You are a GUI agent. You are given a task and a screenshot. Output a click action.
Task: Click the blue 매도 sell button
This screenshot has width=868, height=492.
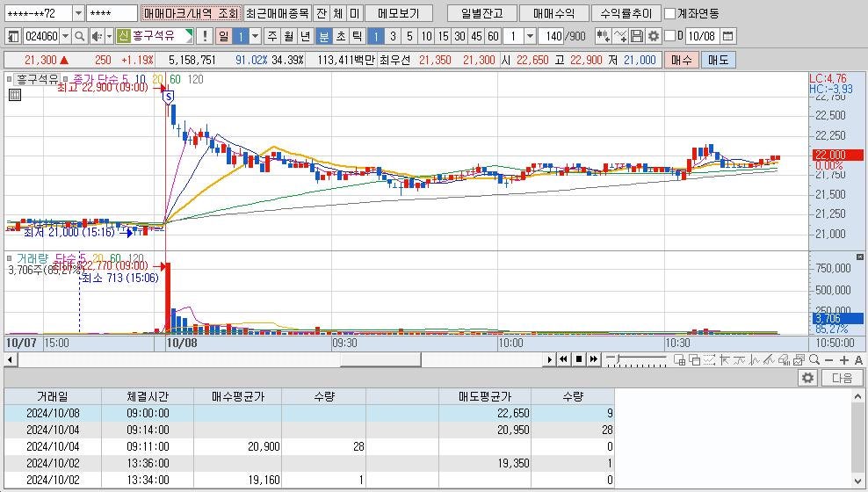tap(718, 60)
